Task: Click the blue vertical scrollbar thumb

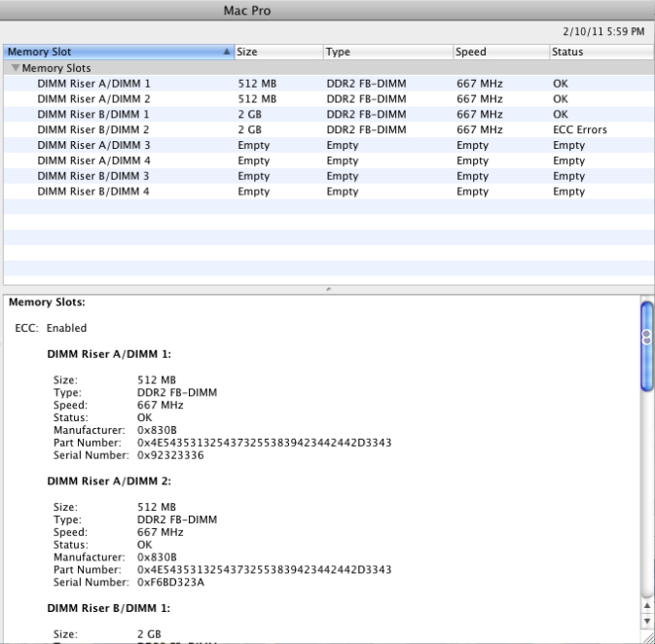Action: (x=646, y=346)
